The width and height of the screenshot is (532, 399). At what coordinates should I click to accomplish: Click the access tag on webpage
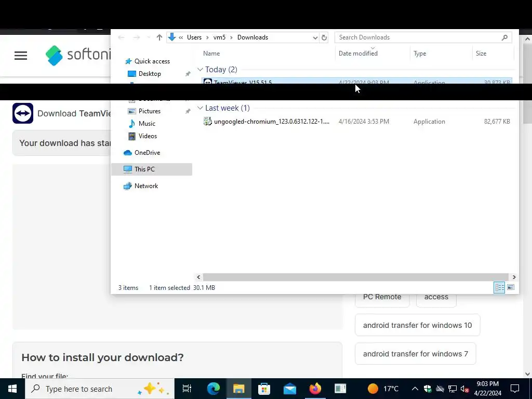click(436, 297)
